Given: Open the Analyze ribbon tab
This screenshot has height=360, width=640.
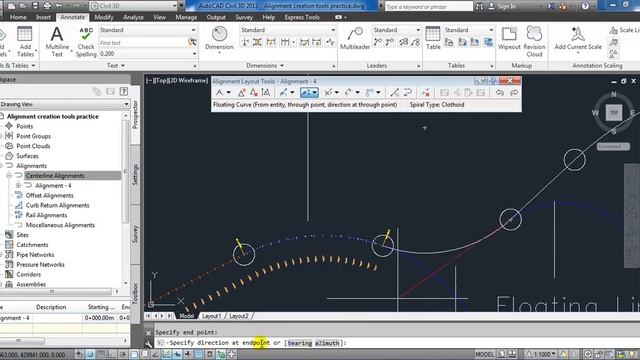Looking at the screenshot, I should (x=133, y=17).
